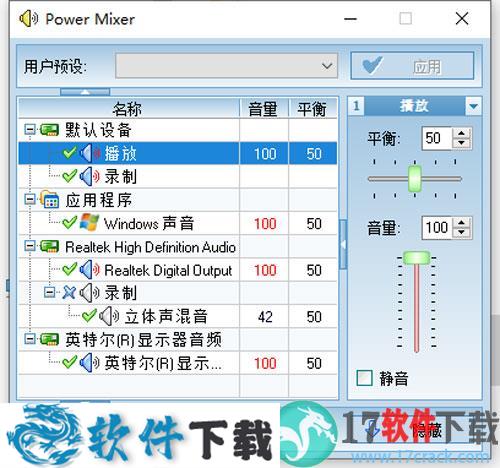The height and width of the screenshot is (468, 500).
Task: Click the Windows 声音 flag icon
Action: (89, 222)
